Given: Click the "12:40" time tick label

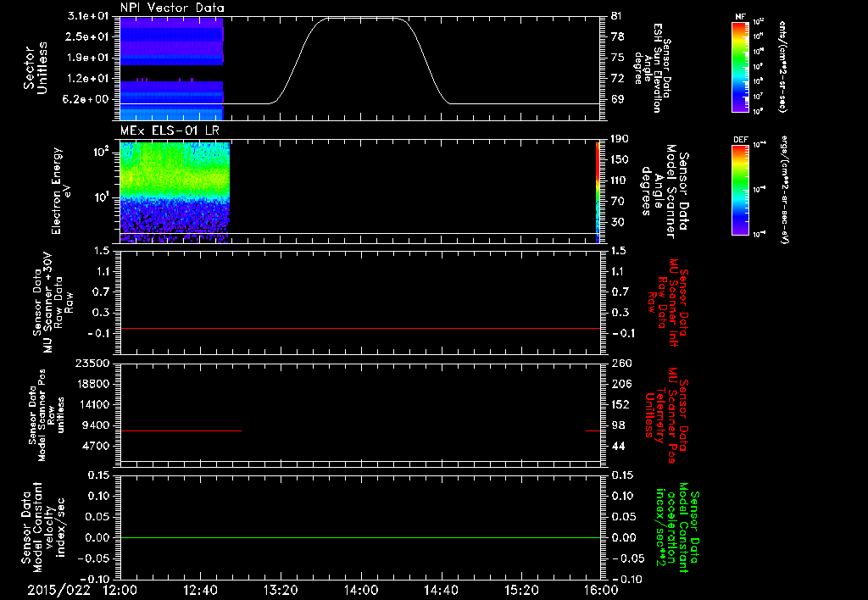Looking at the screenshot, I should (200, 590).
